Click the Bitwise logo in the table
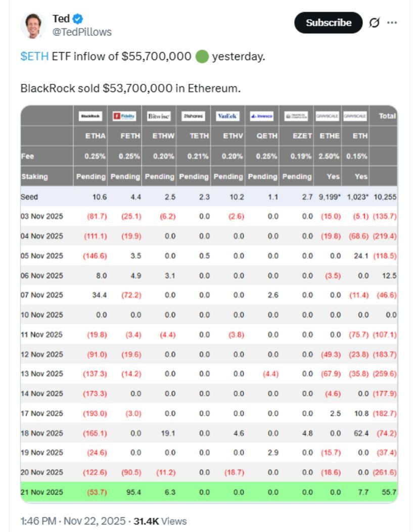Image resolution: width=417 pixels, height=532 pixels. pos(159,116)
